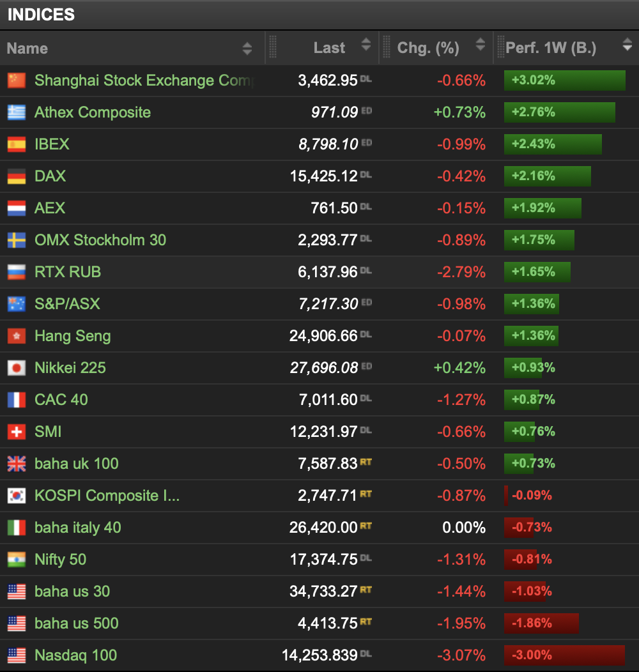This screenshot has width=639, height=672.
Task: Open the S&P/ASX index link
Action: [x=67, y=304]
